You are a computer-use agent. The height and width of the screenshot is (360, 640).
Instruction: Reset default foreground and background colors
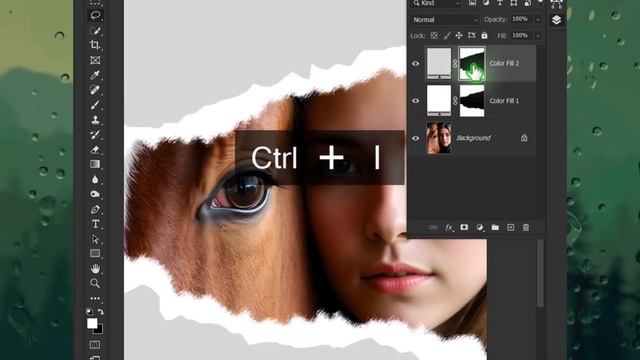click(x=90, y=312)
